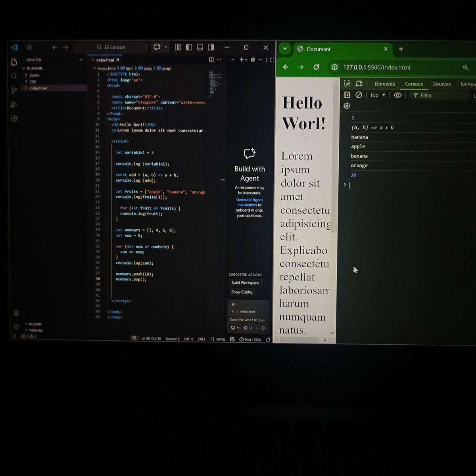Screen dimensions: 476x476
Task: Maximize the chat panel size
Action: (x=272, y=60)
